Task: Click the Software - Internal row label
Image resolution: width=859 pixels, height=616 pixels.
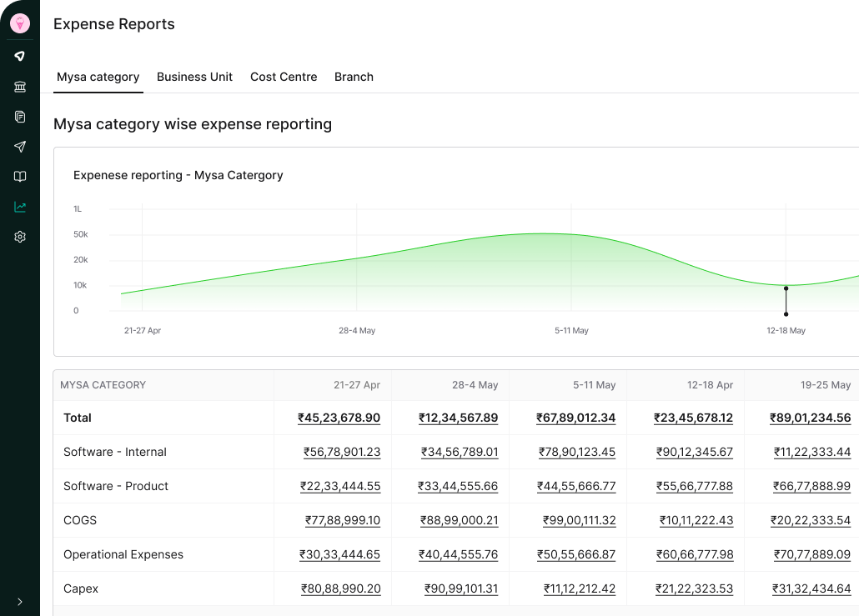Action: click(x=115, y=452)
